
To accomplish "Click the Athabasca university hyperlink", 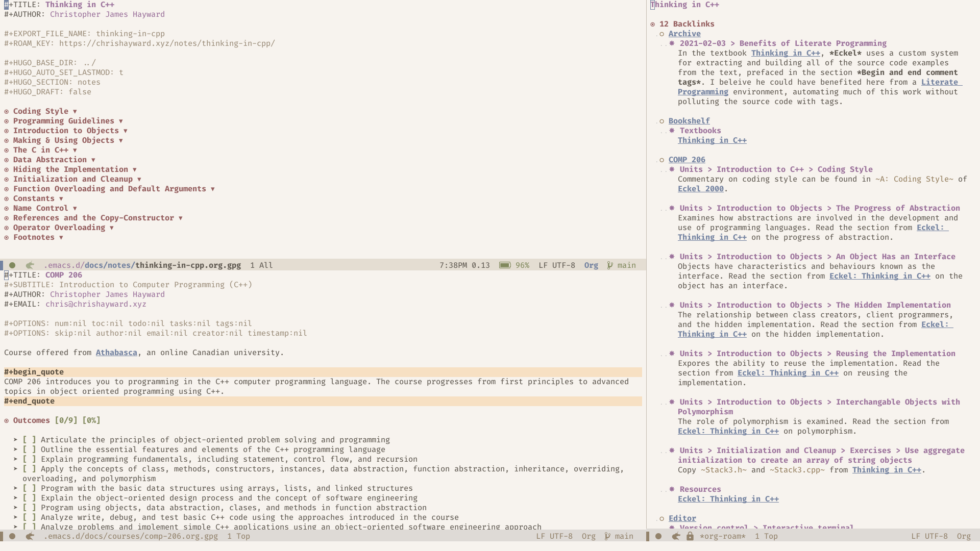I will tap(116, 352).
